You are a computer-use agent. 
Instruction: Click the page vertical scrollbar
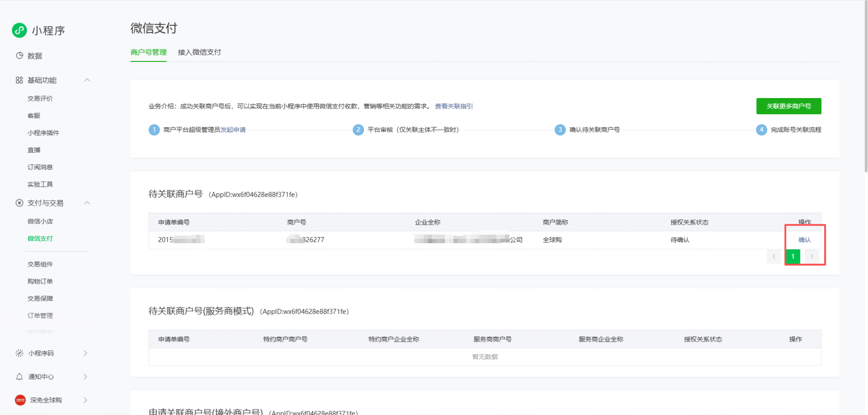tap(866, 86)
